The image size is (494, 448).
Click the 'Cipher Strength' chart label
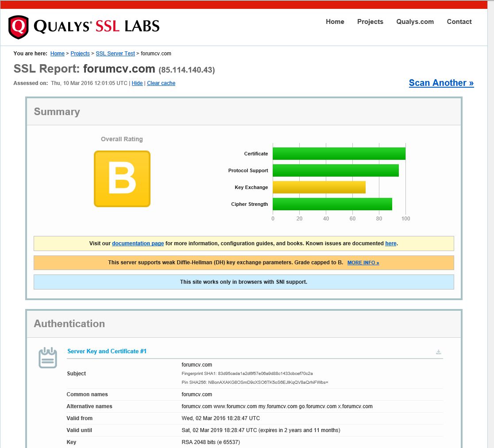[250, 204]
